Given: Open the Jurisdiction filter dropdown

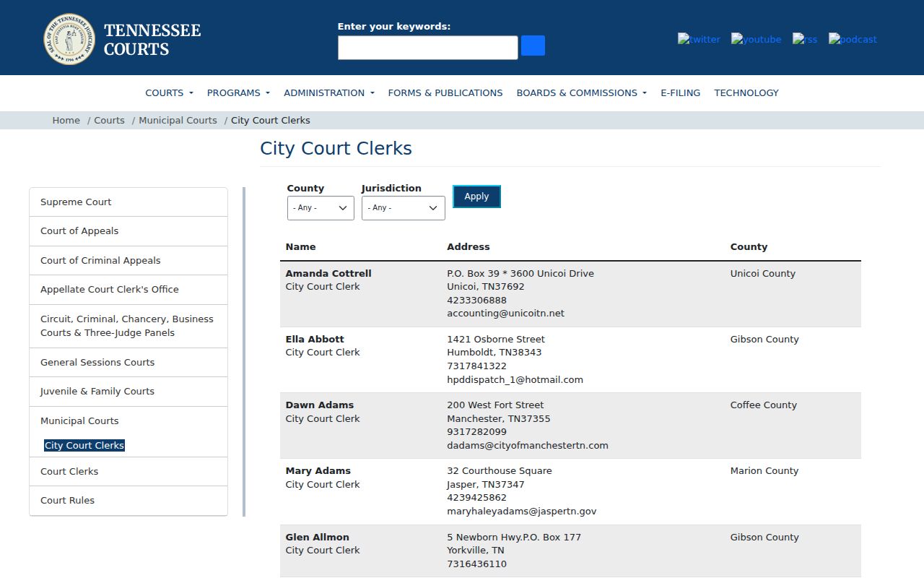Looking at the screenshot, I should 404,208.
